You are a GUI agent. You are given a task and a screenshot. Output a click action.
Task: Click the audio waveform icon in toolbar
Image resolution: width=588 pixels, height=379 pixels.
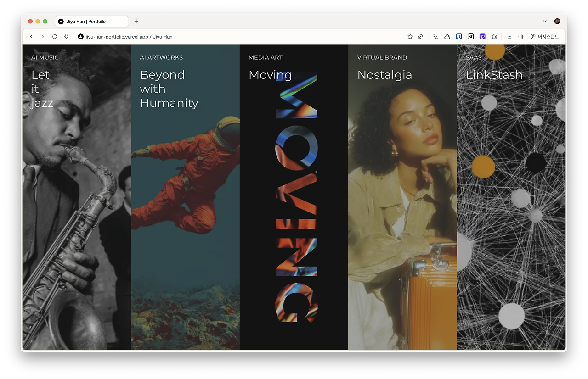click(x=521, y=37)
